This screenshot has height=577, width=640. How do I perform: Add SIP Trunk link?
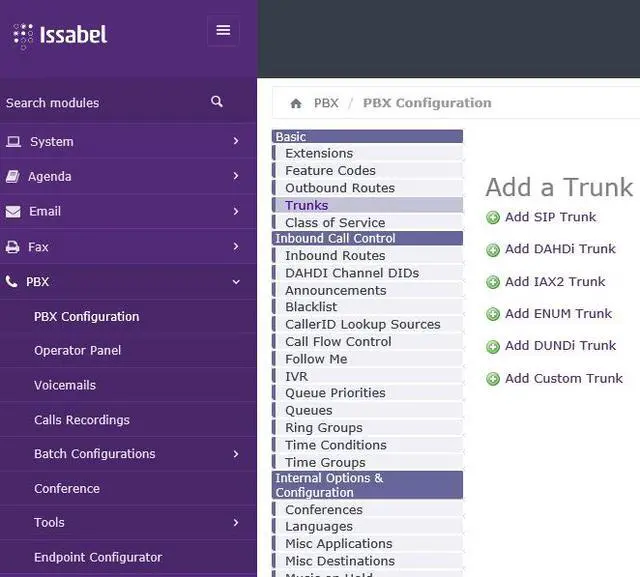550,217
